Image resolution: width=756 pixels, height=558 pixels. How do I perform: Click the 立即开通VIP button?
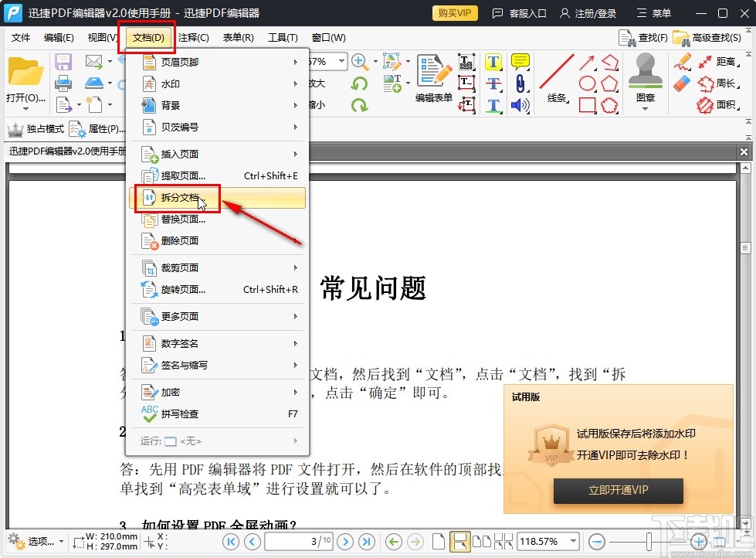coord(618,491)
